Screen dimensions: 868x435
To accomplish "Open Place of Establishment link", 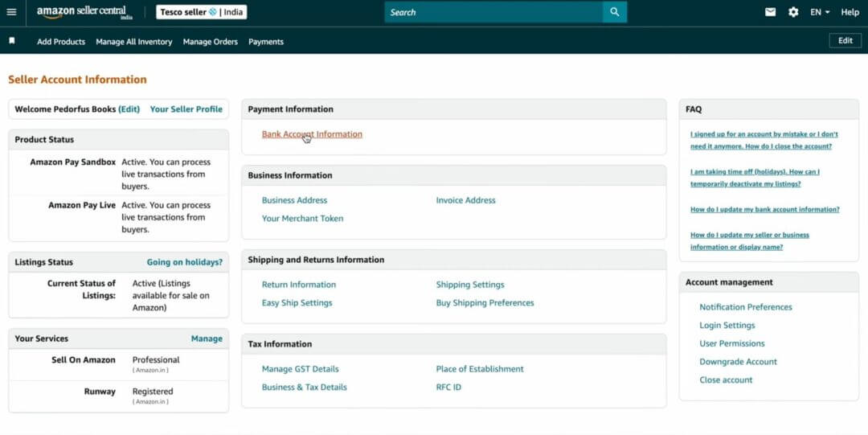I will (x=479, y=368).
